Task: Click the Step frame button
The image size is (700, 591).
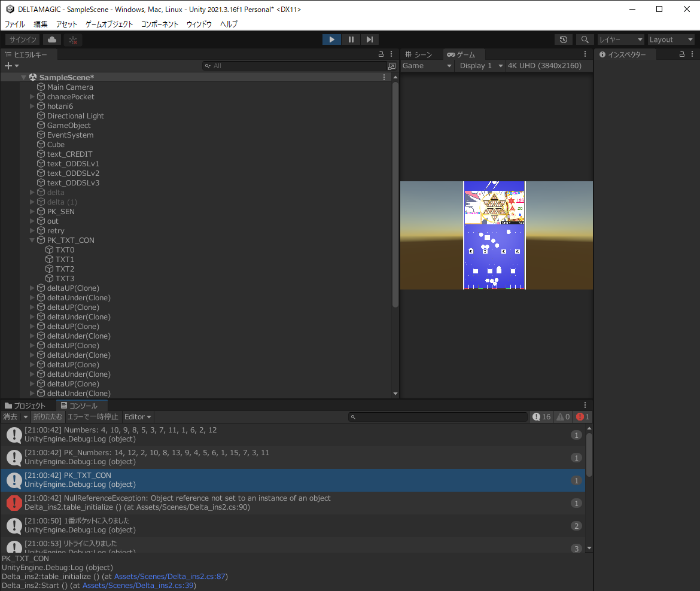Action: 370,39
